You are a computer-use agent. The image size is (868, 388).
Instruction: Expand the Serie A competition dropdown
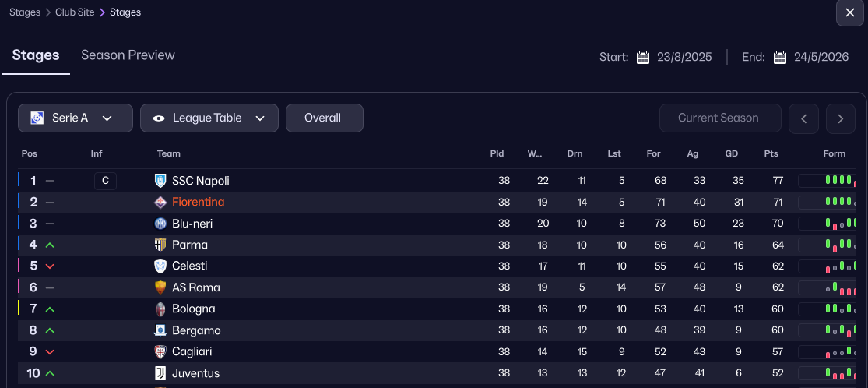[71, 118]
